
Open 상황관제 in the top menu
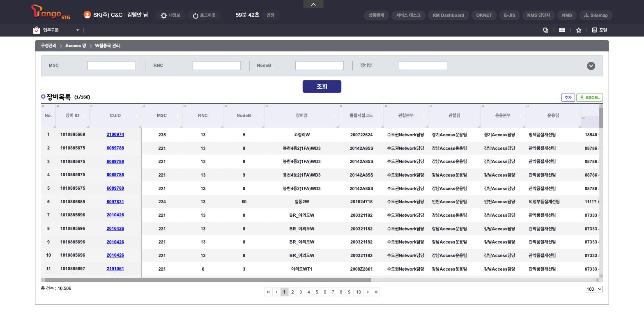376,15
